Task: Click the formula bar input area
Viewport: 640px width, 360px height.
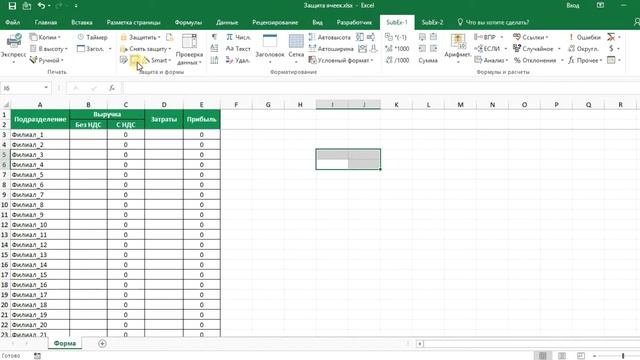Action: 380,88
